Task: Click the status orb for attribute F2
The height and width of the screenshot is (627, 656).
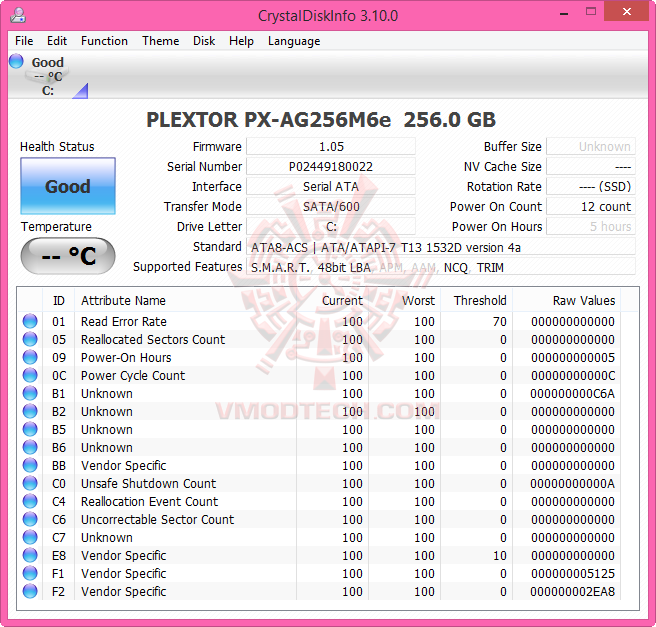Action: (30, 591)
